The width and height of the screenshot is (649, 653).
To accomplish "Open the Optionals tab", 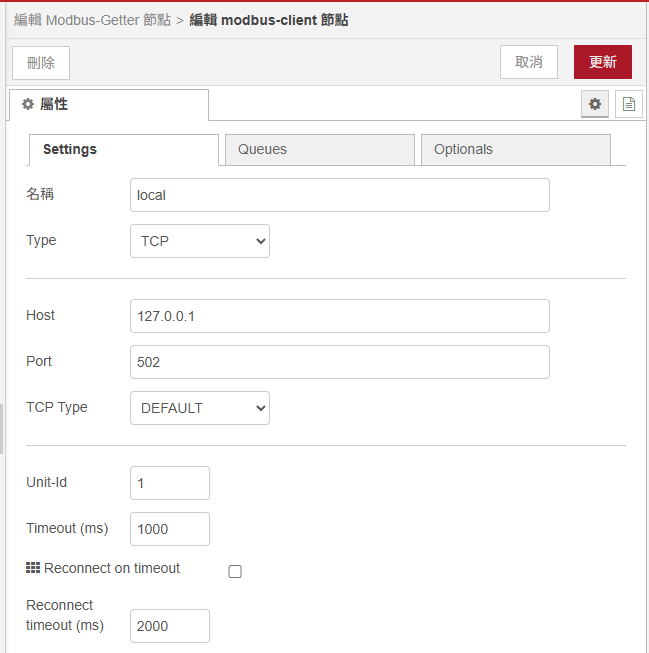I will tap(515, 150).
